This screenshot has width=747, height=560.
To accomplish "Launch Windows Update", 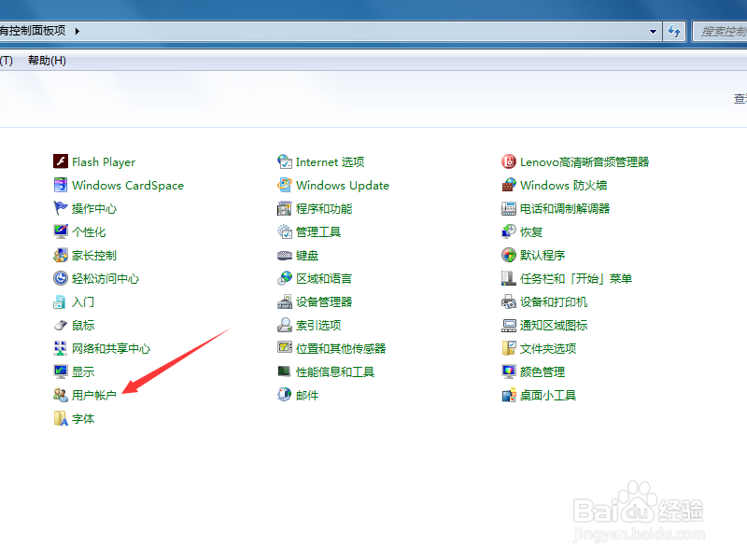I will pos(343,185).
